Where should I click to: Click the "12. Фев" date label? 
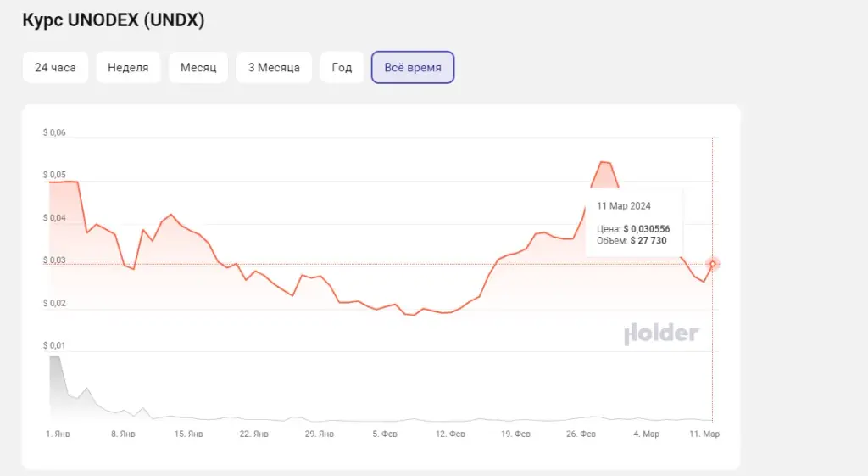pos(450,434)
